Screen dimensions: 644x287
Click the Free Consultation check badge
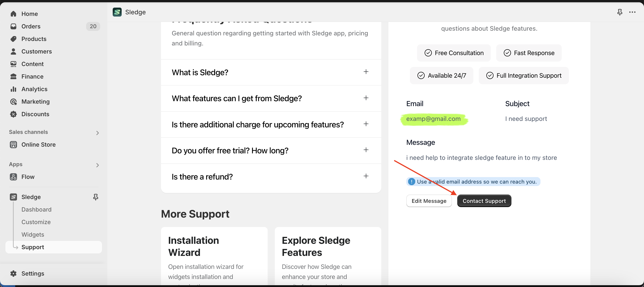click(454, 53)
